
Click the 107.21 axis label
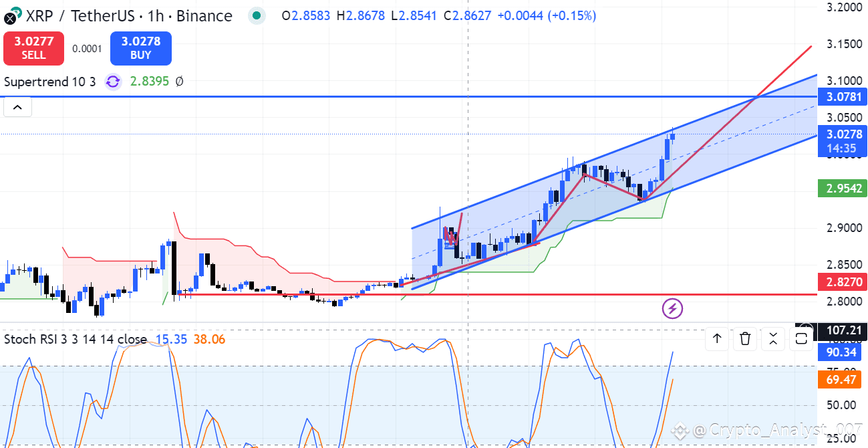point(842,330)
